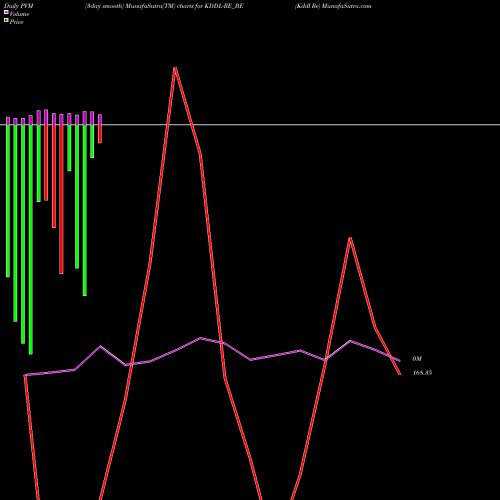The height and width of the screenshot is (500, 500).
Task: Click the longest green bar on the left
Action: tap(31, 239)
